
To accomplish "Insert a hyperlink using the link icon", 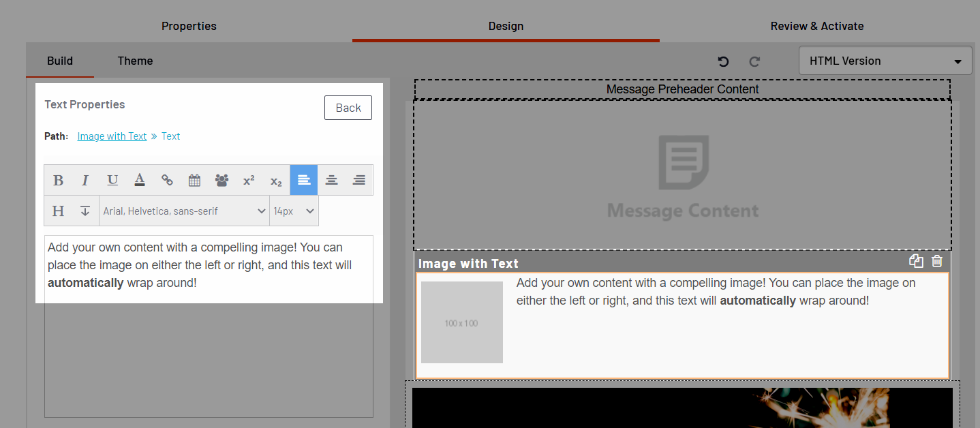I will click(x=167, y=180).
